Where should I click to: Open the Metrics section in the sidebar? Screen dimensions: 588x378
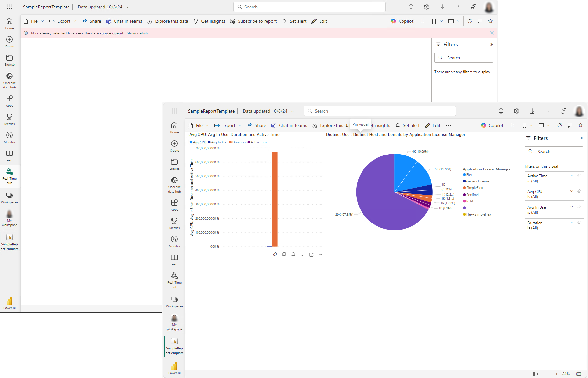pos(174,223)
